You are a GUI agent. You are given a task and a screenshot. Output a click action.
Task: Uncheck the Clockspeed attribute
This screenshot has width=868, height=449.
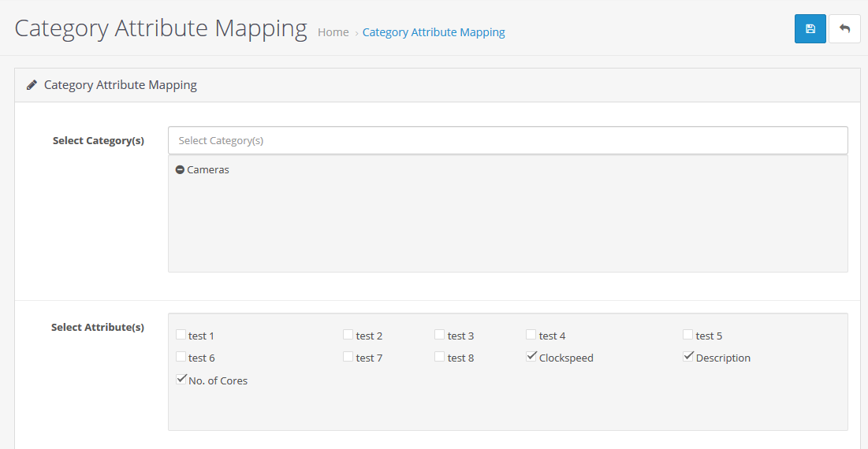tap(531, 357)
